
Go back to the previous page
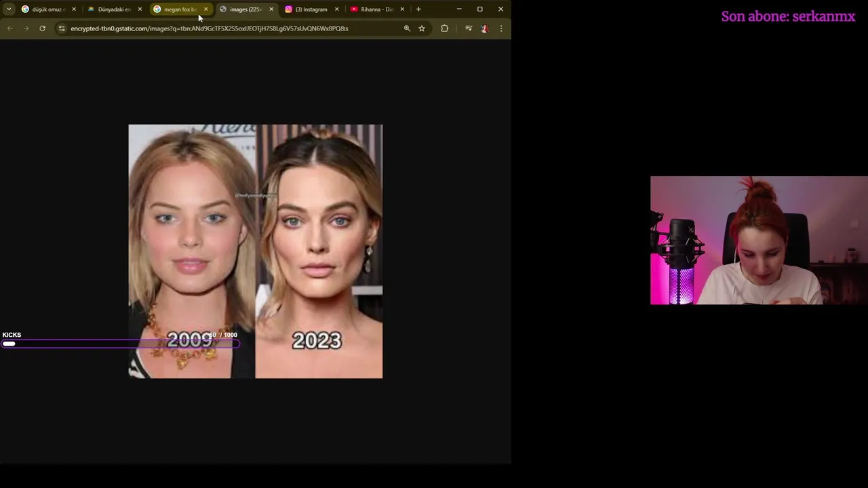9,28
